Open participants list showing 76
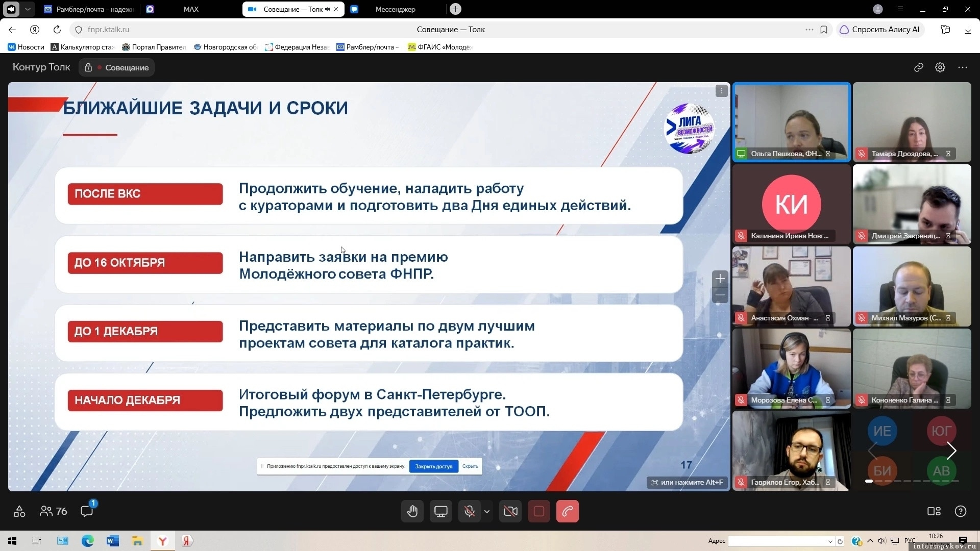 54,511
